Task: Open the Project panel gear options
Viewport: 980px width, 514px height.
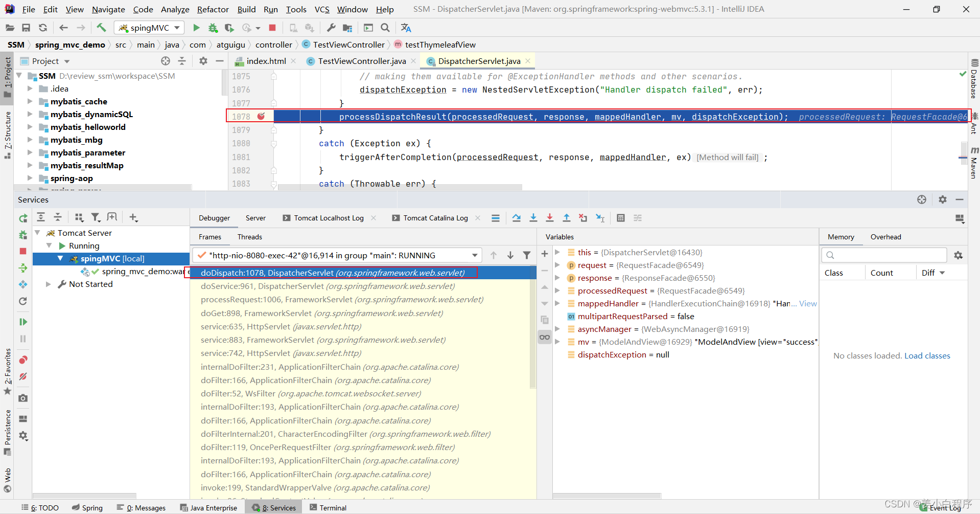Action: click(x=203, y=61)
